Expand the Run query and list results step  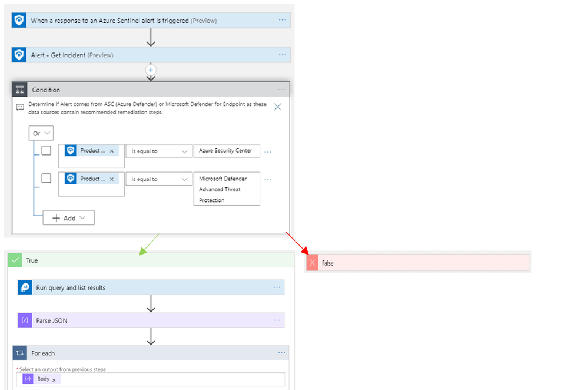pyautogui.click(x=151, y=287)
